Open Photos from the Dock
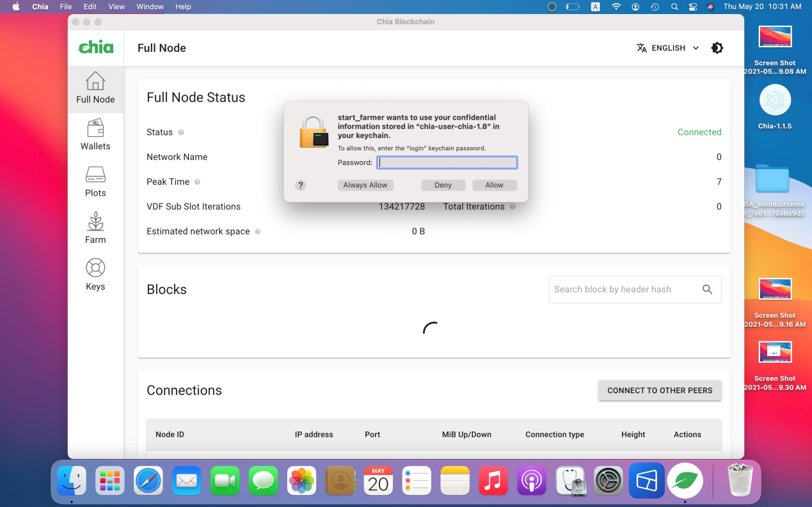Image resolution: width=812 pixels, height=507 pixels. 301,480
